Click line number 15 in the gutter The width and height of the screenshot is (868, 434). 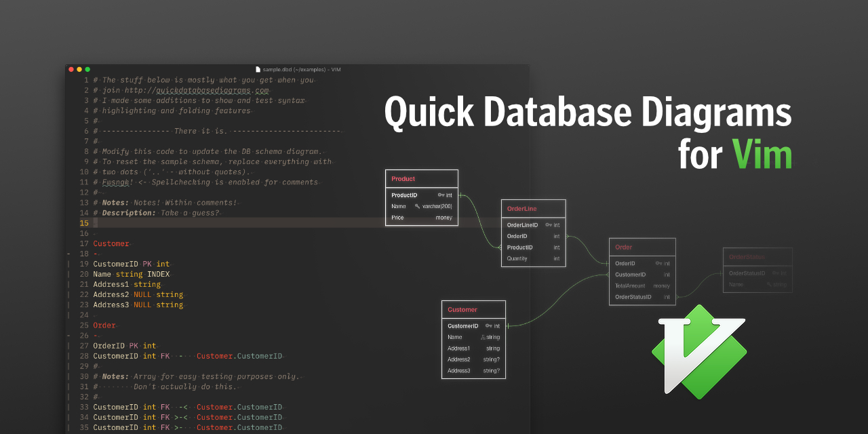(85, 222)
